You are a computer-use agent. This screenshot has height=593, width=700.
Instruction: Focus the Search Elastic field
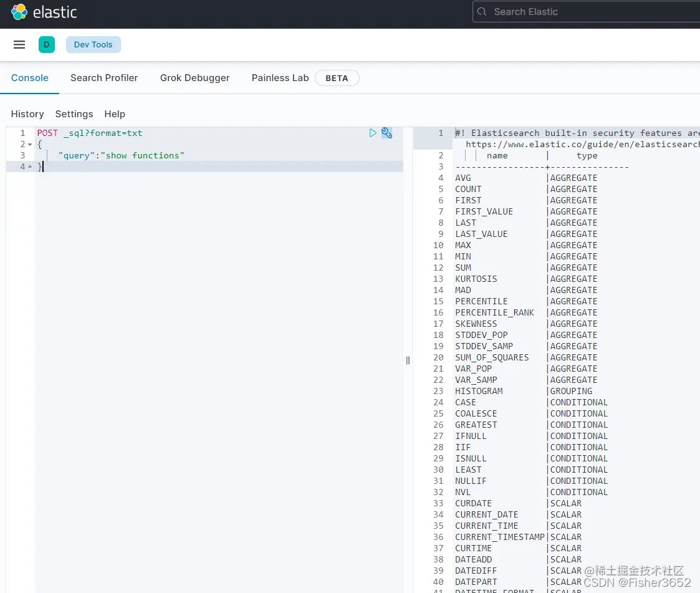586,12
